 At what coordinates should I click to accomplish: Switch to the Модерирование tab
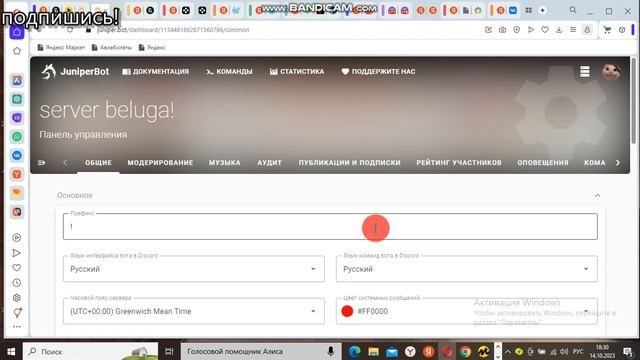pyautogui.click(x=160, y=162)
